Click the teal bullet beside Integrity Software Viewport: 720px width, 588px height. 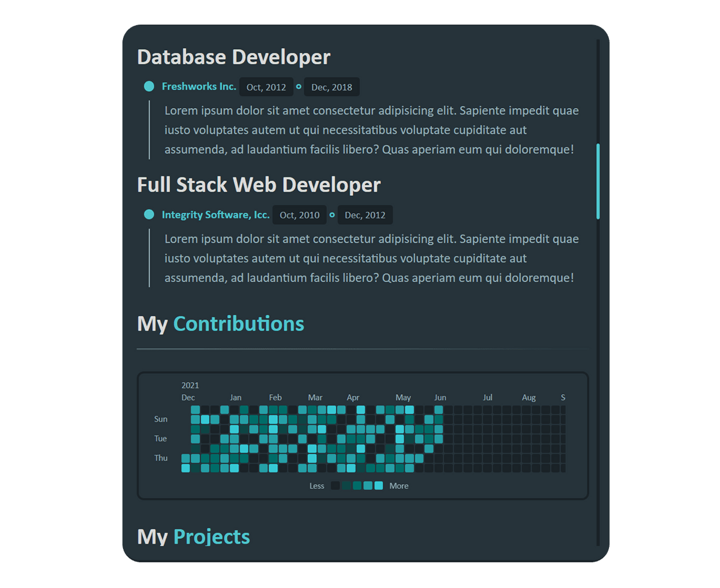pos(149,215)
